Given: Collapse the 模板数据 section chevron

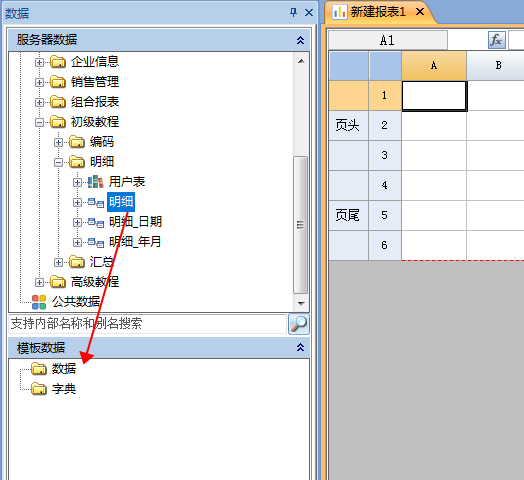Looking at the screenshot, I should (x=300, y=347).
